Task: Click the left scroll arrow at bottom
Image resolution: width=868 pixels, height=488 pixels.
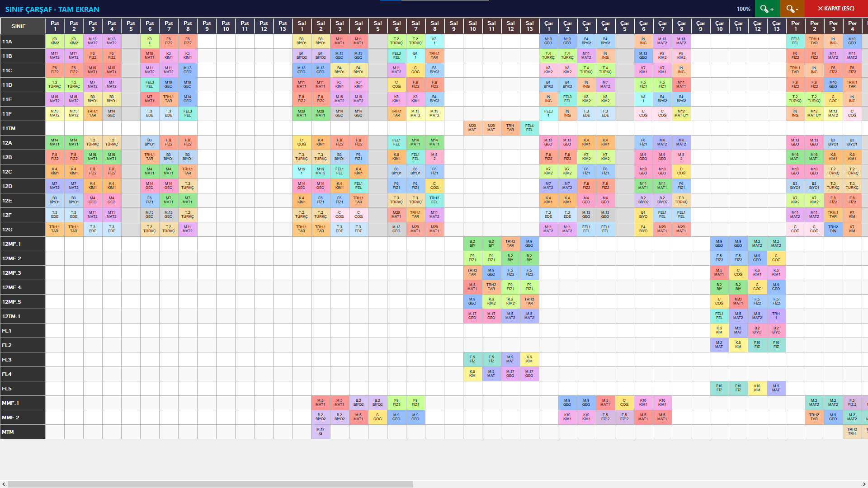Action: click(4, 484)
